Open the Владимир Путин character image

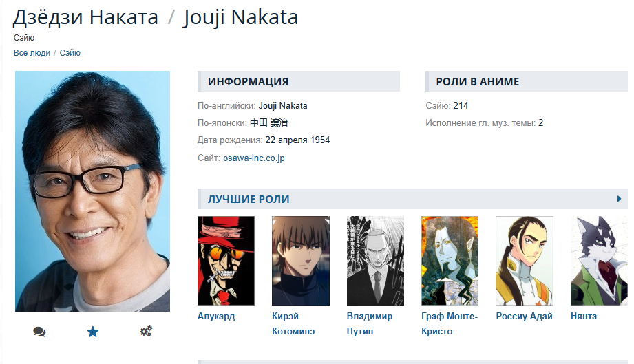(375, 261)
